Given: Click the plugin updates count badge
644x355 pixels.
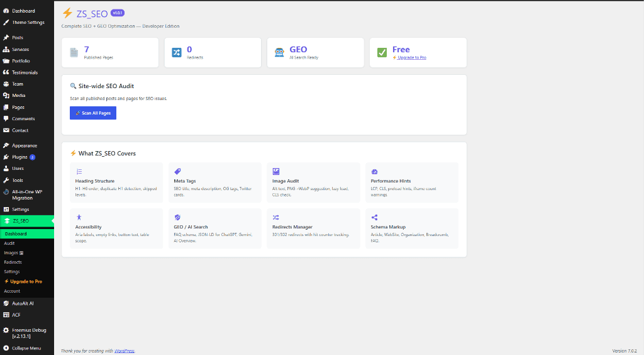Looking at the screenshot, I should tap(33, 157).
